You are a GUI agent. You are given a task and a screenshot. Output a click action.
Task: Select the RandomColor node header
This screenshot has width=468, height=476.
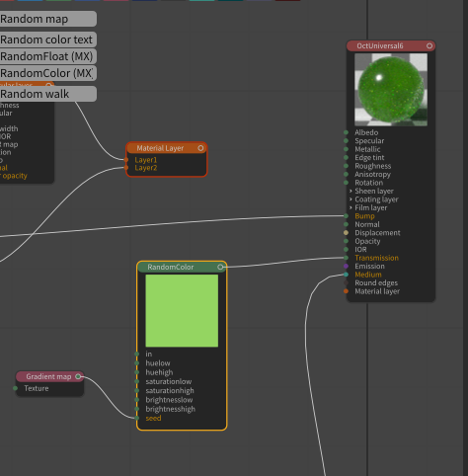point(182,267)
